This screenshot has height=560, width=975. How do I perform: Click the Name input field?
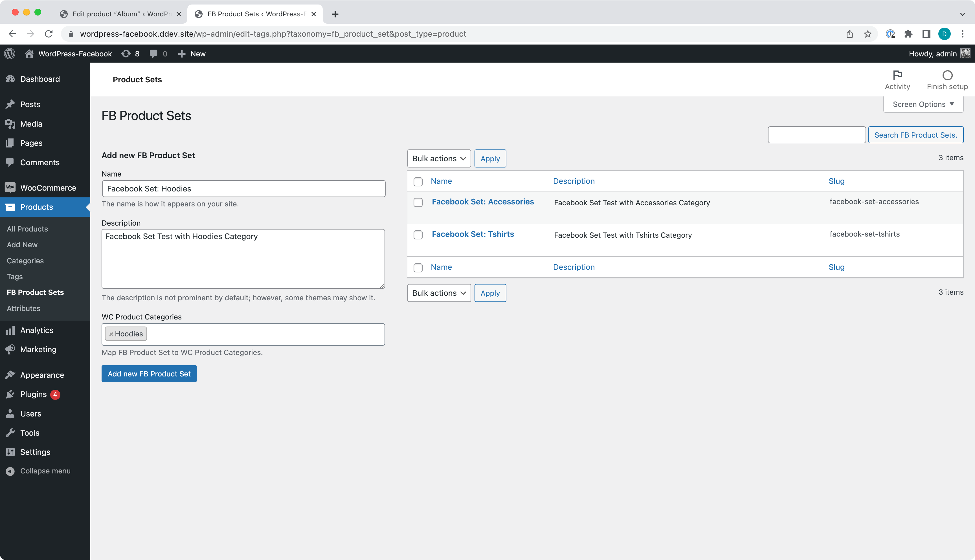[243, 188]
